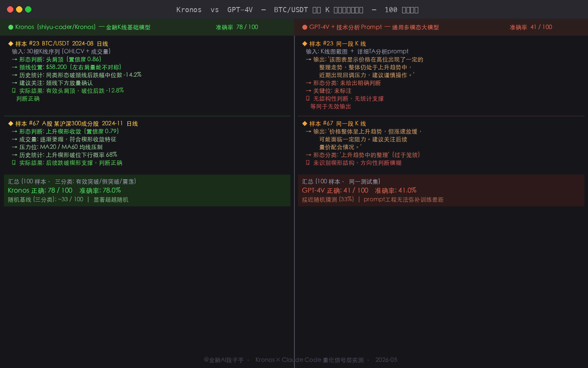
Task: Click the '关键位: 未标注' line
Action: coord(328,90)
